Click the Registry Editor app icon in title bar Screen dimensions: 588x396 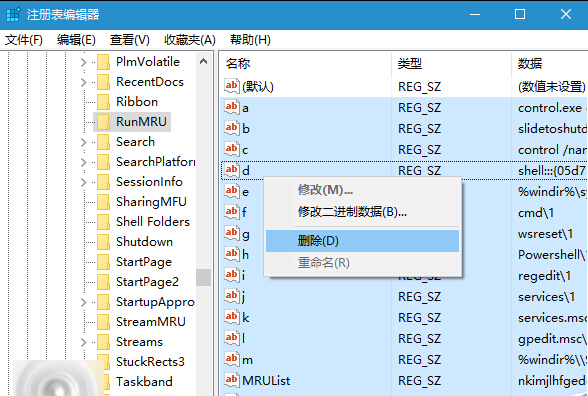tap(13, 15)
